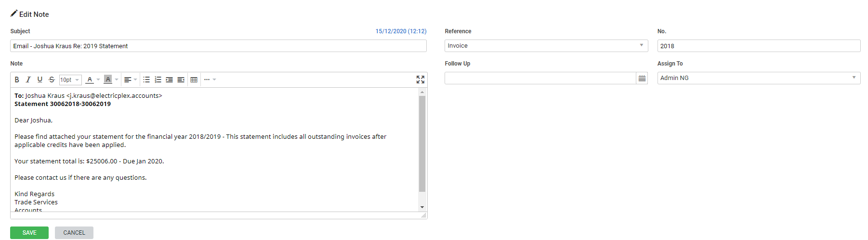Open the font color picker arrow
868x240 pixels.
tap(98, 80)
